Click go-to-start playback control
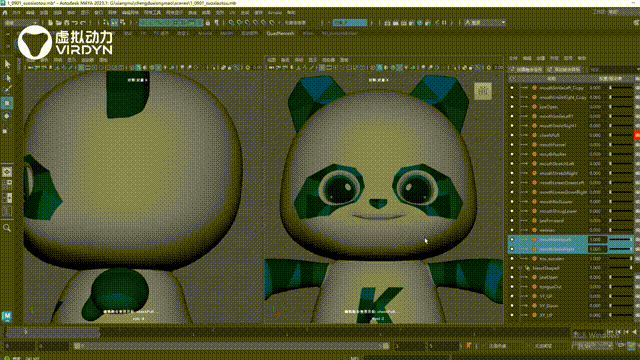Viewport: 640px width, 360px height. (x=611, y=332)
